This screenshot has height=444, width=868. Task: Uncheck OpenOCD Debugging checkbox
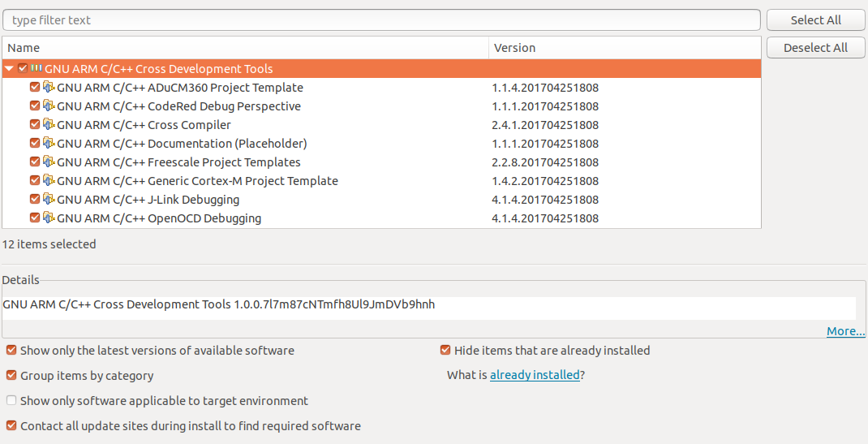point(35,218)
